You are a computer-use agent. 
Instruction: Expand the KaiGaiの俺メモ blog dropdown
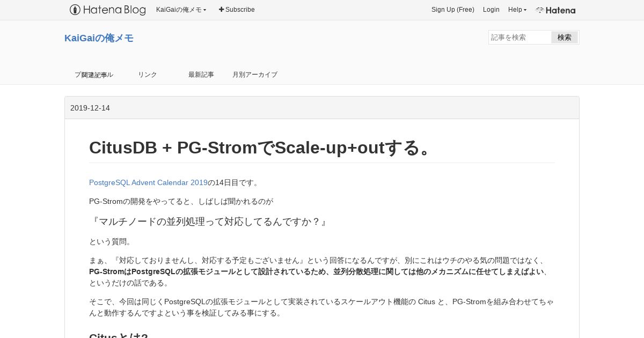[181, 10]
